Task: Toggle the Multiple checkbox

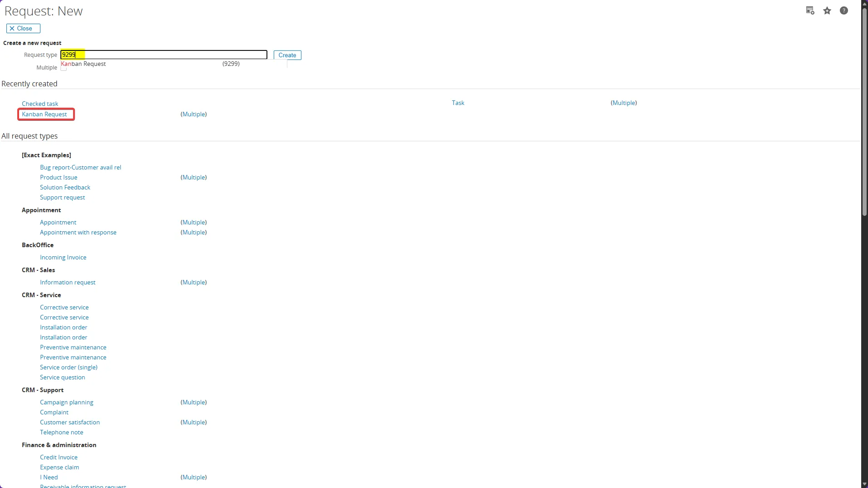Action: (x=64, y=69)
